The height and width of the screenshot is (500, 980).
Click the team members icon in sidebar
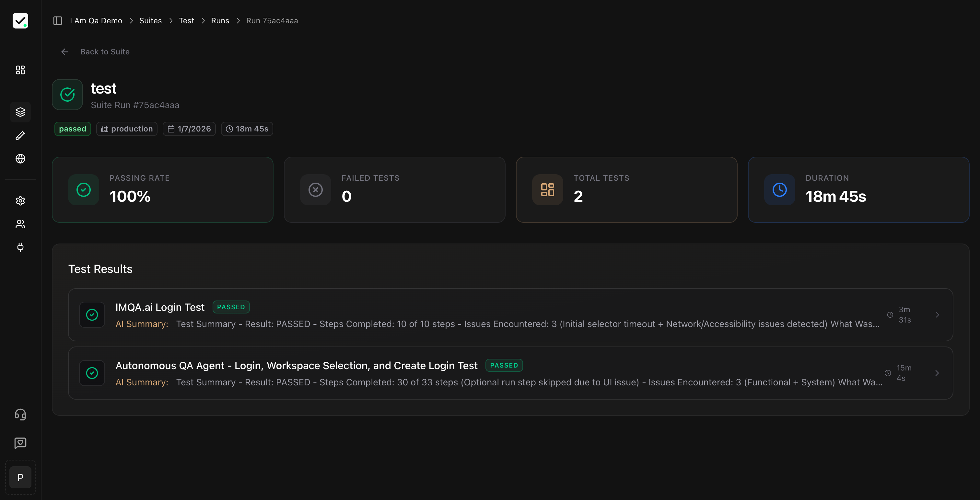tap(20, 224)
